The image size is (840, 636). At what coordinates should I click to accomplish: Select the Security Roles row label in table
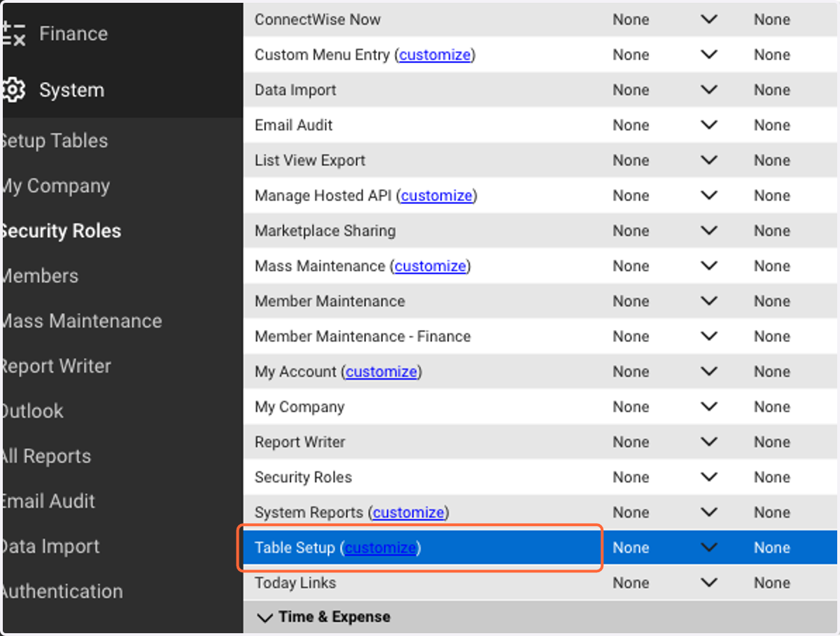click(x=303, y=477)
